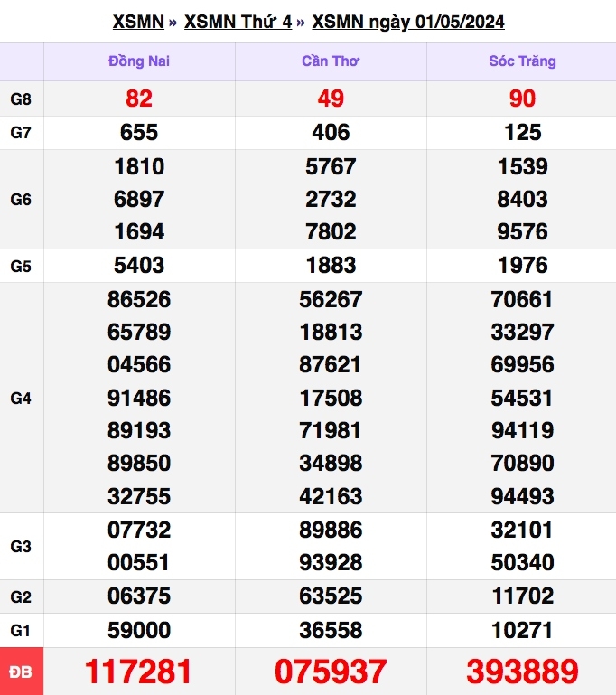Click the G3 number 00551
Screen dimensions: 616x695
click(138, 562)
